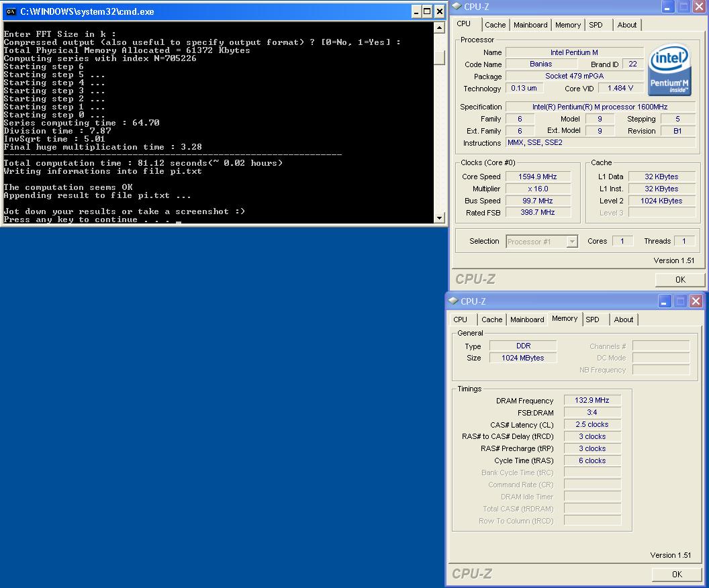Click the Core Speed value '1594.9 MHz'

[x=538, y=177]
